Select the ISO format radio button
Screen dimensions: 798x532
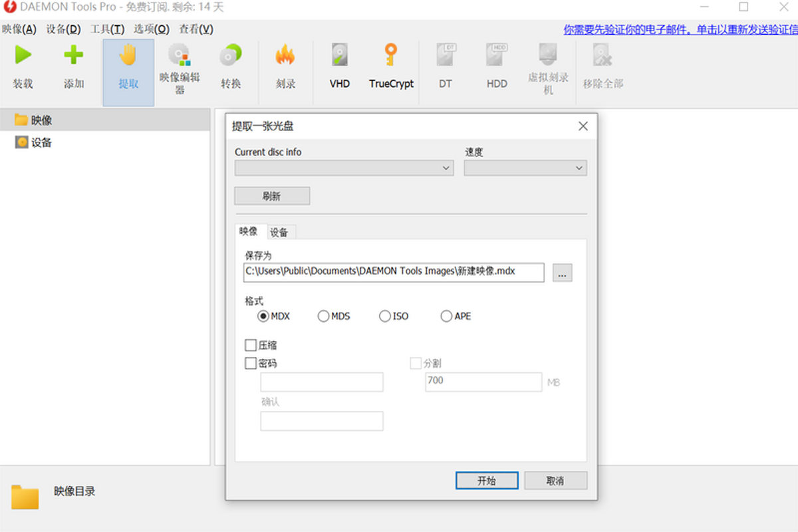pos(385,317)
